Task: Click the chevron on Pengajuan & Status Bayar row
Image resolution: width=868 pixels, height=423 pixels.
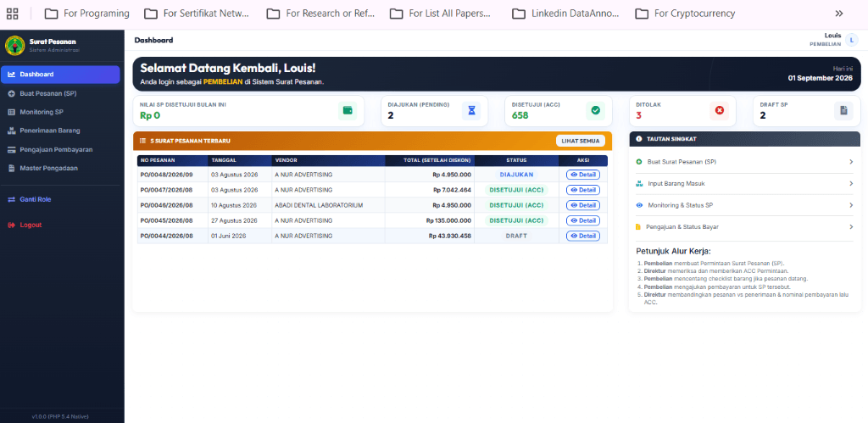Action: point(851,226)
